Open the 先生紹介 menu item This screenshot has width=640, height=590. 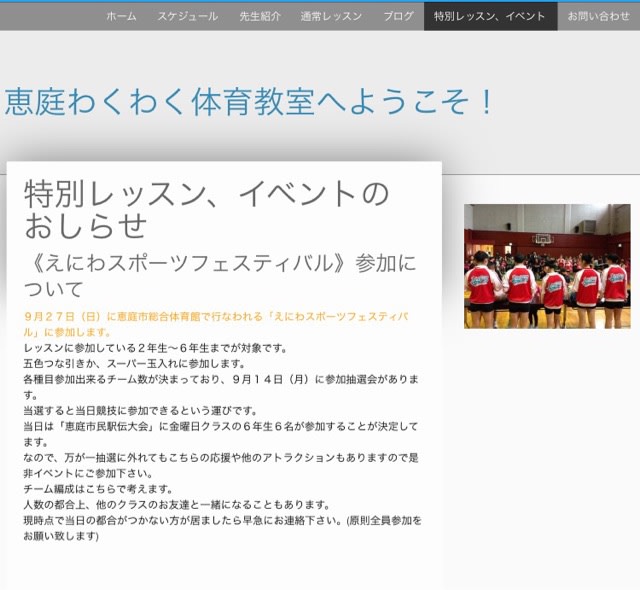[260, 16]
